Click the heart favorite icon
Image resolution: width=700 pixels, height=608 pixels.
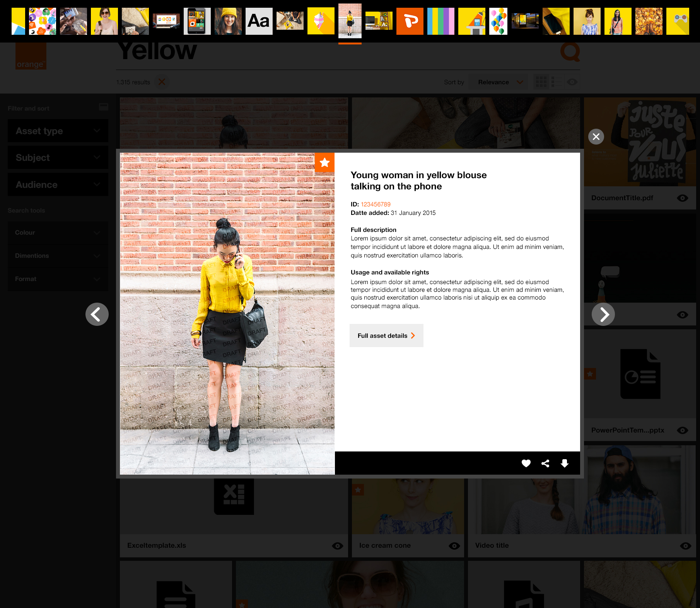point(526,463)
